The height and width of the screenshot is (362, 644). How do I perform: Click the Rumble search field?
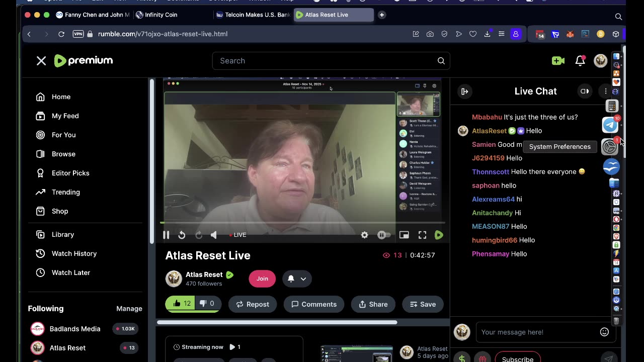click(331, 61)
